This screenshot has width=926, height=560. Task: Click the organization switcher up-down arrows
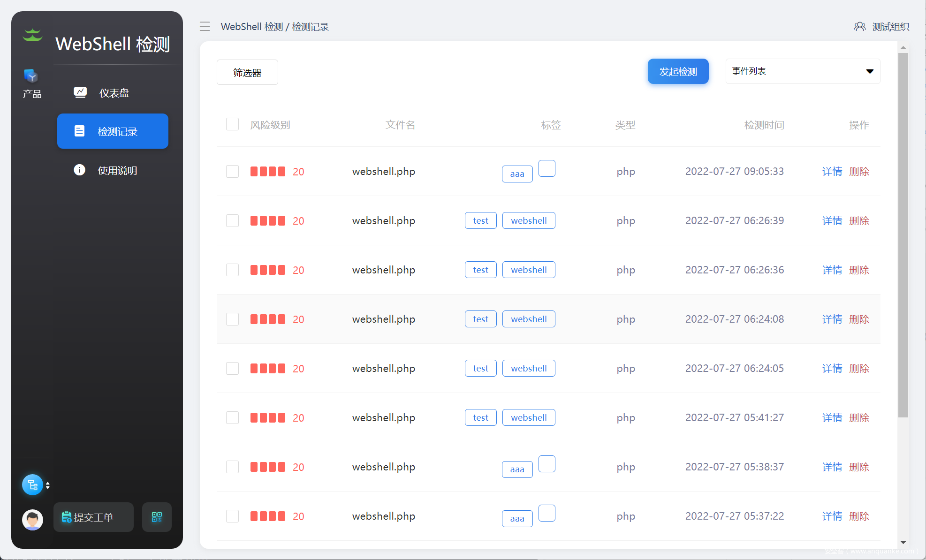[48, 485]
